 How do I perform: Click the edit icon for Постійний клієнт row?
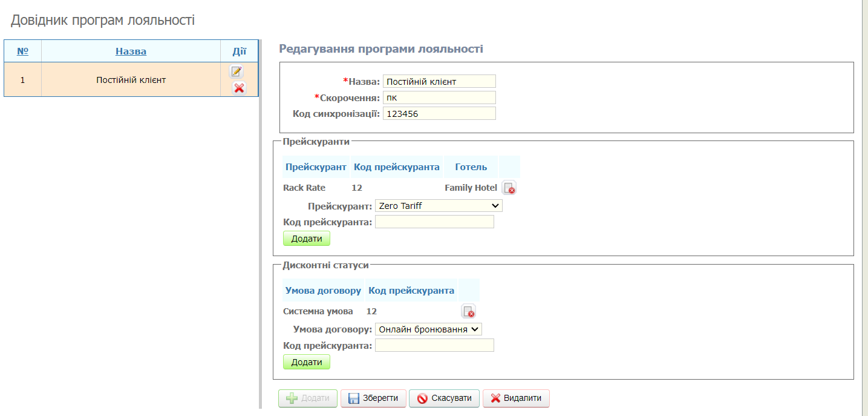pyautogui.click(x=237, y=71)
